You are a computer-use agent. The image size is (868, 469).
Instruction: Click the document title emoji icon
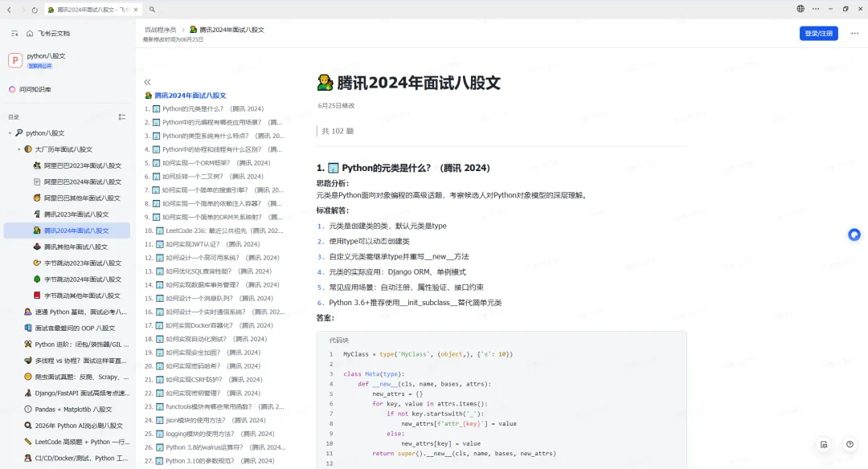point(325,83)
